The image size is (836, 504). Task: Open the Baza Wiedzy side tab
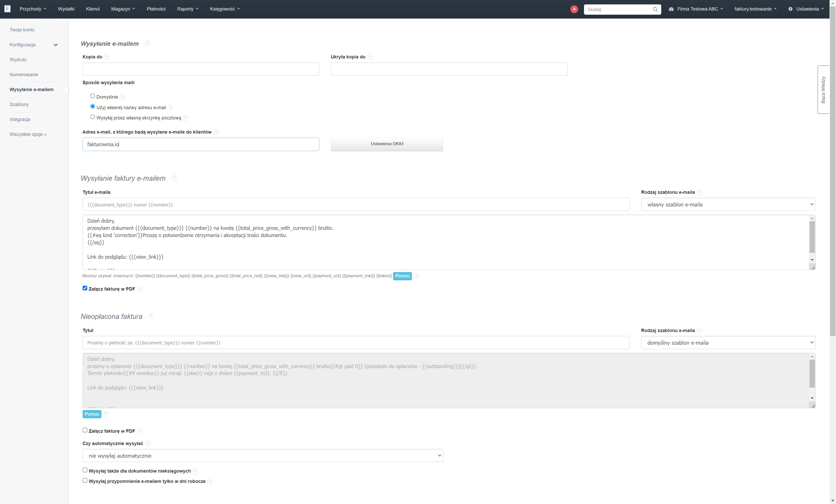coord(823,90)
